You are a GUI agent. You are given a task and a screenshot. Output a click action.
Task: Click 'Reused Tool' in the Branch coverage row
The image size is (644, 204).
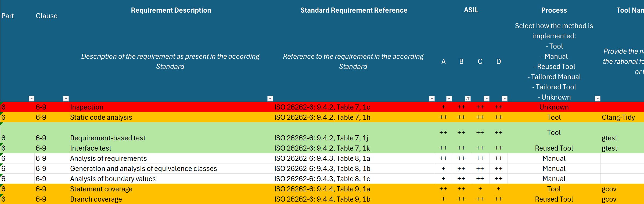pos(554,199)
